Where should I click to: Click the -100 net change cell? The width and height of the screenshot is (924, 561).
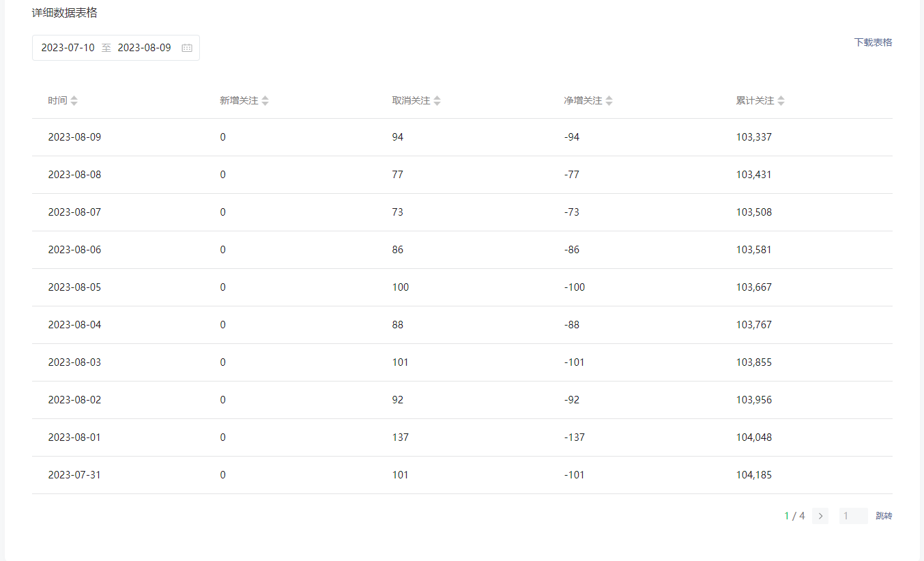coord(575,287)
